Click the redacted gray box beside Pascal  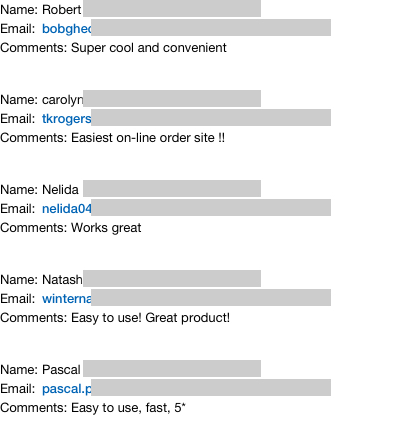coord(172,368)
